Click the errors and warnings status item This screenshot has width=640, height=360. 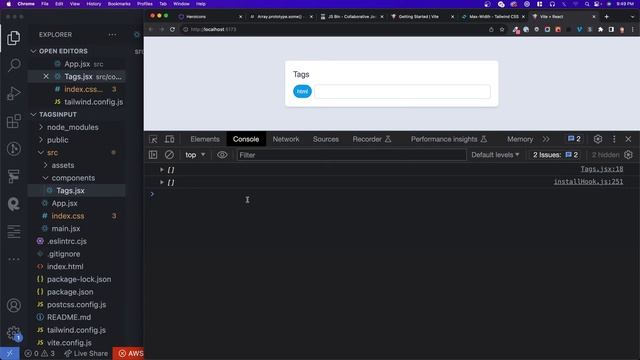[40, 353]
